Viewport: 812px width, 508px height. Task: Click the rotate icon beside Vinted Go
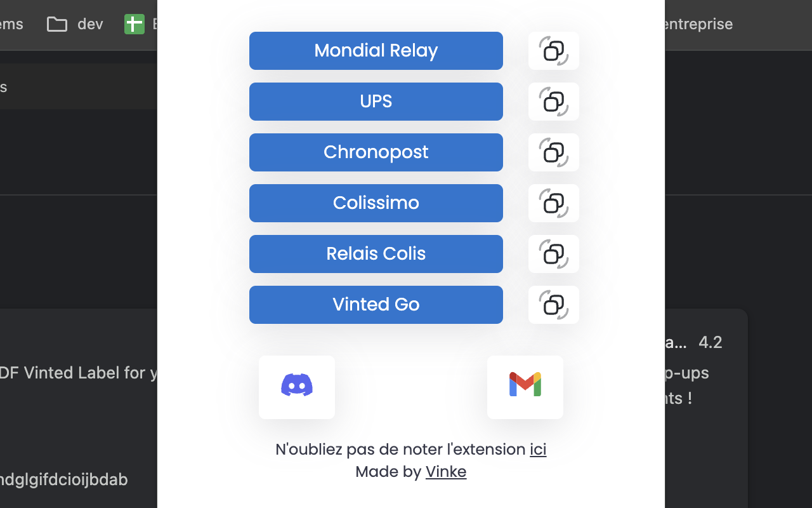coord(554,305)
